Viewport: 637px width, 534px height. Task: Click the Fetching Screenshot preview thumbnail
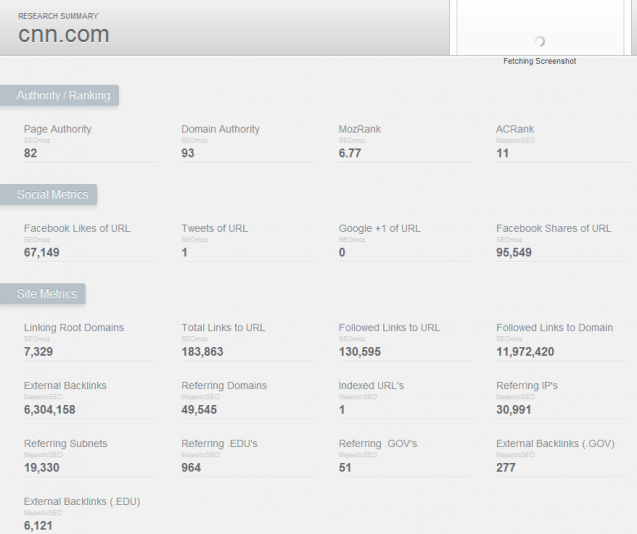(x=540, y=27)
